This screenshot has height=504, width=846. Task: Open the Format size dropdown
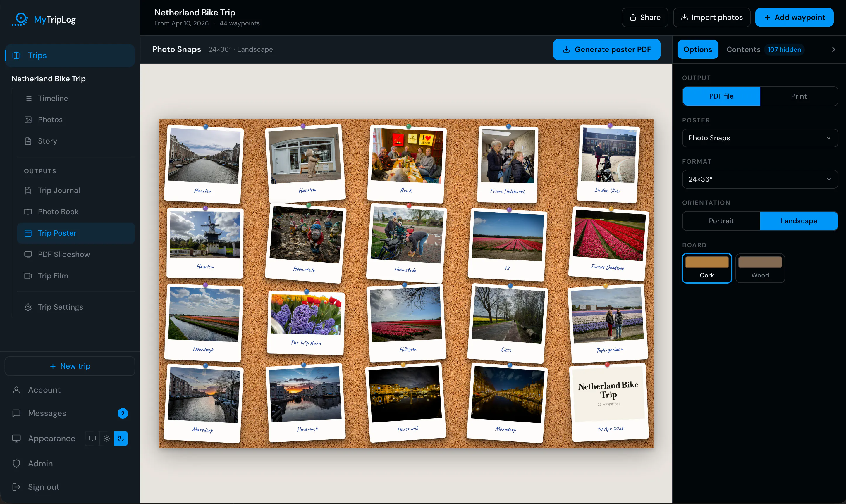coord(760,179)
